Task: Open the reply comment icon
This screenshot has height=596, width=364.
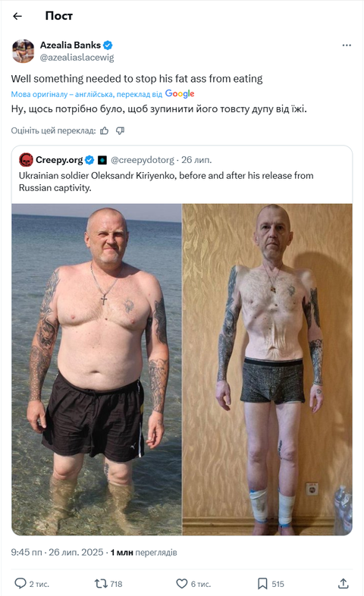Action: click(x=20, y=583)
